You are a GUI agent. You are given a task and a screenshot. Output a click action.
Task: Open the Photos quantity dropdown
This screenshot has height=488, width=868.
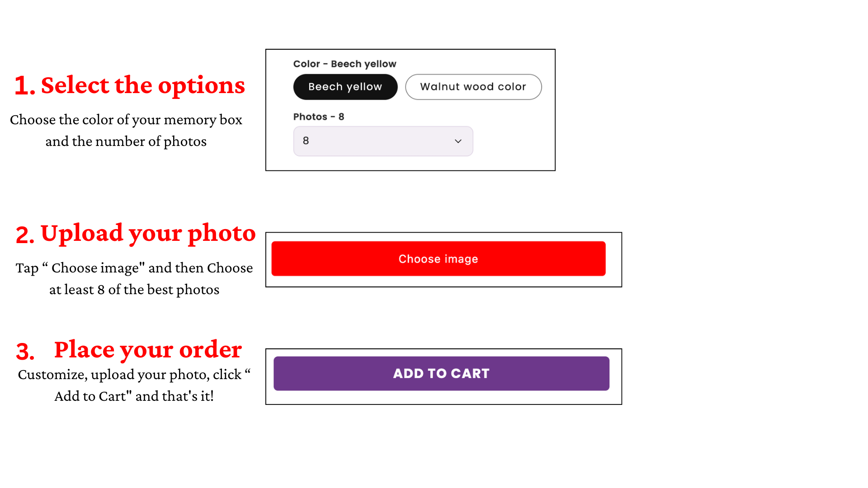tap(382, 141)
